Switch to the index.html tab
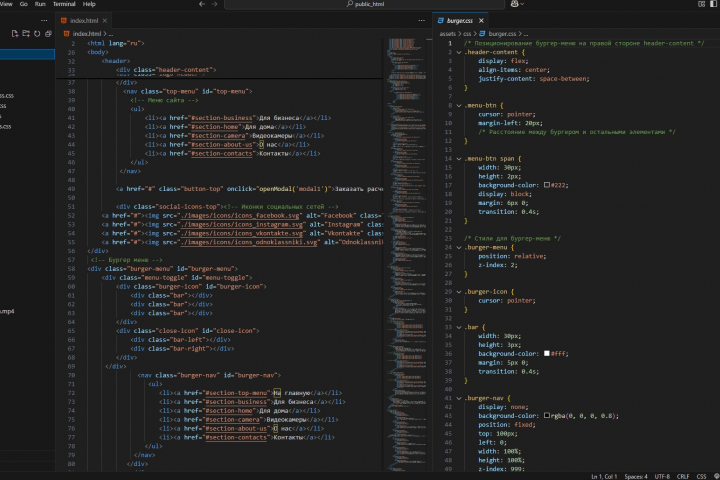Screen dimensions: 720x480 point(84,21)
